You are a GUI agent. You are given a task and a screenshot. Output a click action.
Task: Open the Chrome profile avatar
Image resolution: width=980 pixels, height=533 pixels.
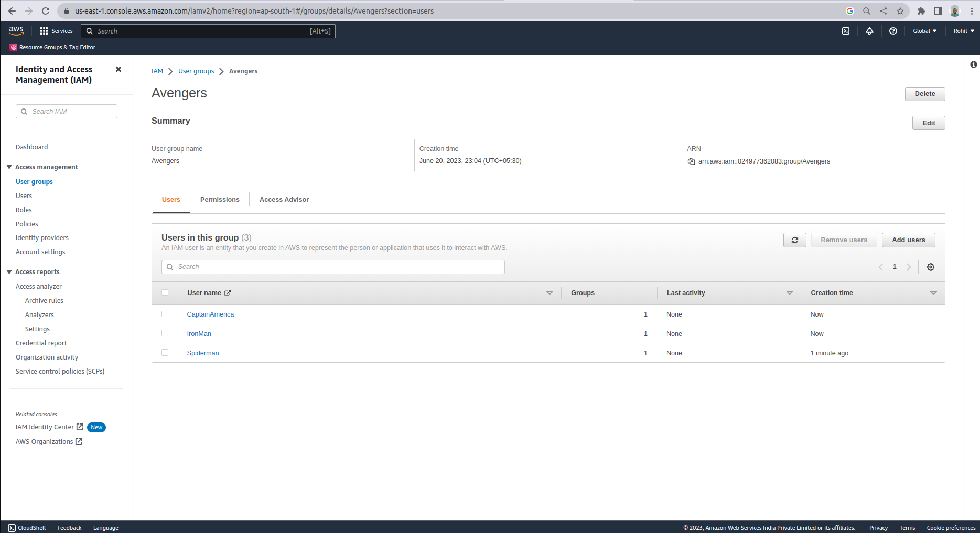coord(955,11)
